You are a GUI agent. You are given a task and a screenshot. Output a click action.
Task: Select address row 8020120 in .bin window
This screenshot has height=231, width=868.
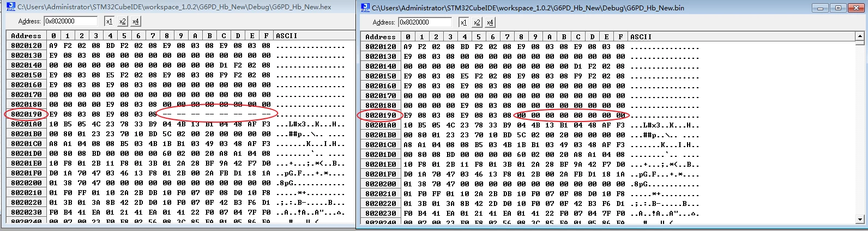(381, 46)
